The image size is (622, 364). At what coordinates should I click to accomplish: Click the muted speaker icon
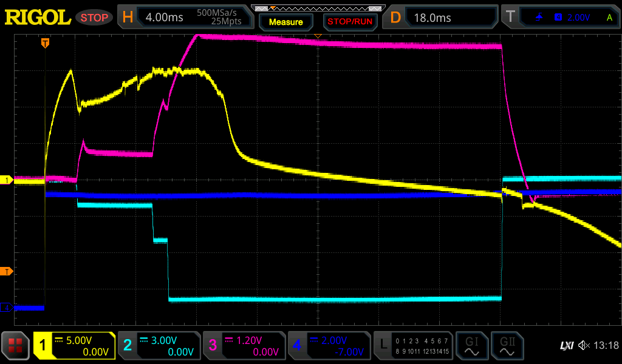584,346
